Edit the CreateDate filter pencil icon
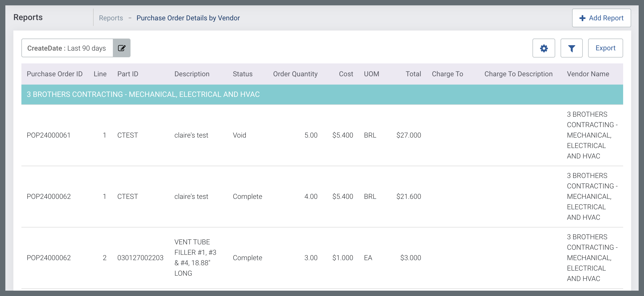644x296 pixels. (122, 48)
